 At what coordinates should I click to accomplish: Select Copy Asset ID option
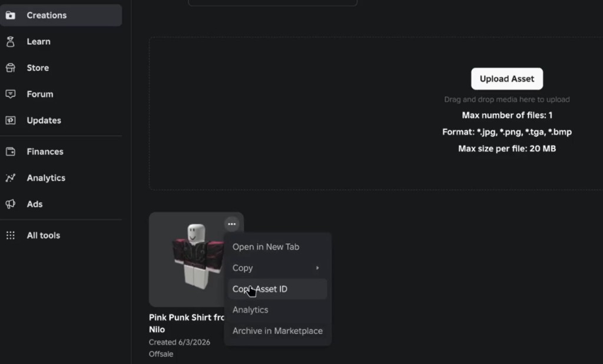[277, 289]
